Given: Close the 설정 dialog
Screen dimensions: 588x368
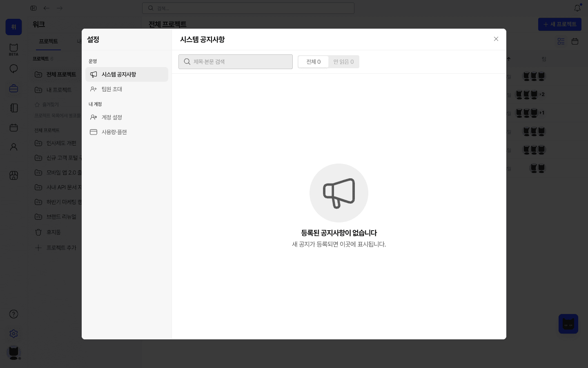Looking at the screenshot, I should tap(496, 39).
